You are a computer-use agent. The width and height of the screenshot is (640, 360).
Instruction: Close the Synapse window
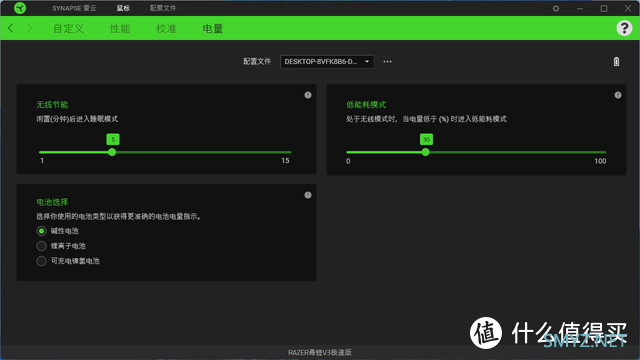point(628,8)
